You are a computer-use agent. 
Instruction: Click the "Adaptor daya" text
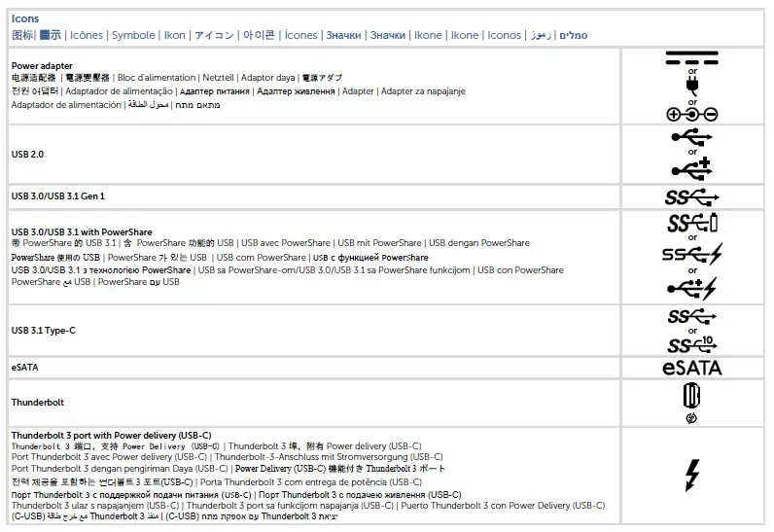pyautogui.click(x=267, y=78)
